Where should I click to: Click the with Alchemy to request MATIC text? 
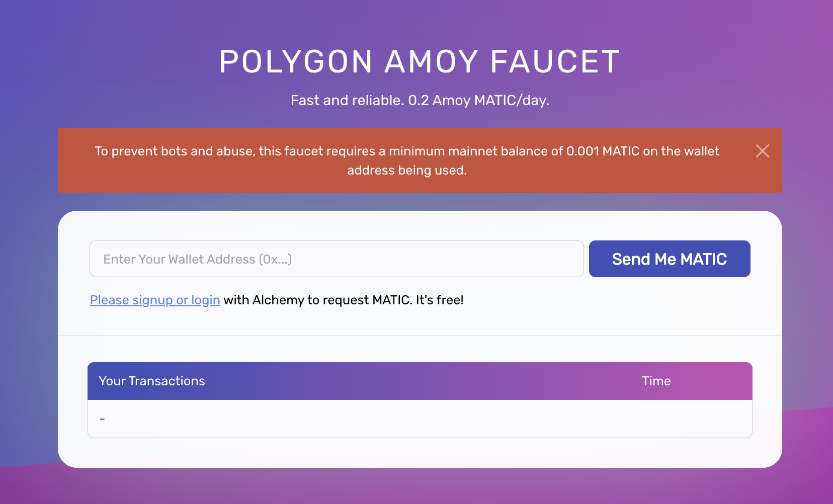[318, 300]
